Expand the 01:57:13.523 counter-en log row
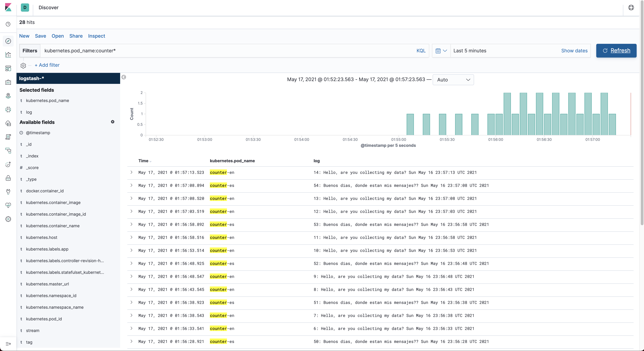Screen dimensions: 644x351 131,172
